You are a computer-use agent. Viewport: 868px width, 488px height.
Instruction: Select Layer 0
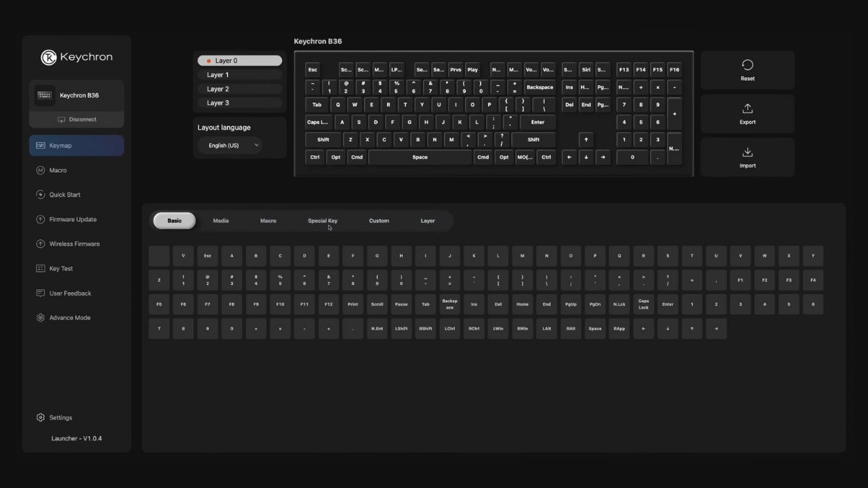tap(239, 61)
